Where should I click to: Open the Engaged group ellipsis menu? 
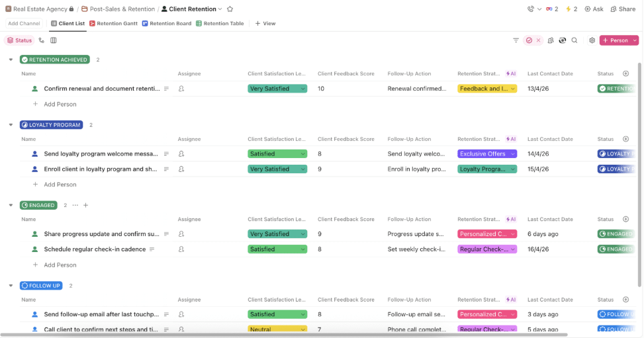click(x=75, y=205)
